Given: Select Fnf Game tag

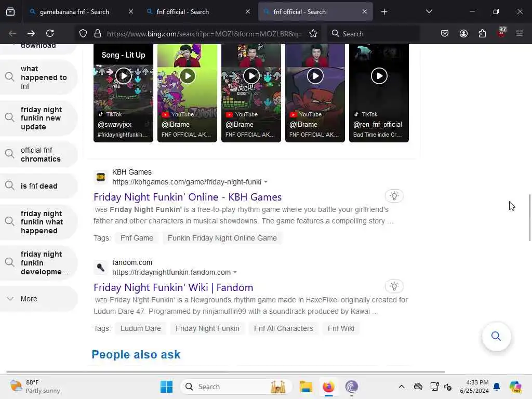Looking at the screenshot, I should coord(137,238).
